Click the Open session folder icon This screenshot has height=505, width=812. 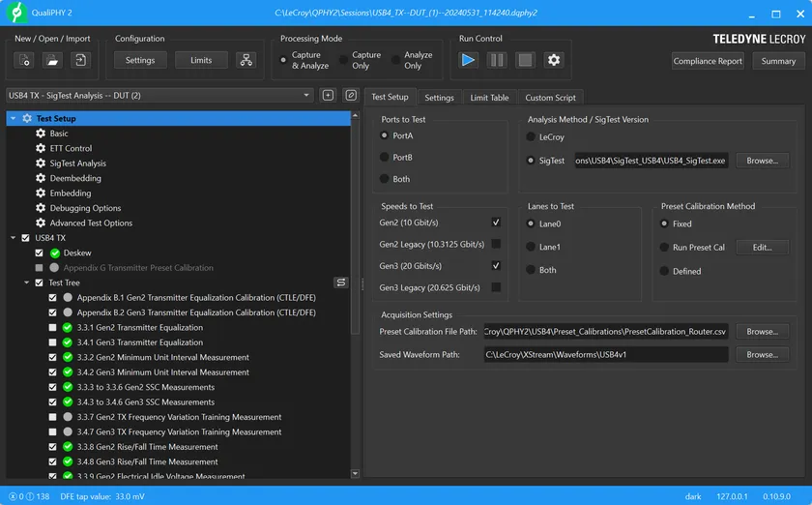tap(52, 60)
